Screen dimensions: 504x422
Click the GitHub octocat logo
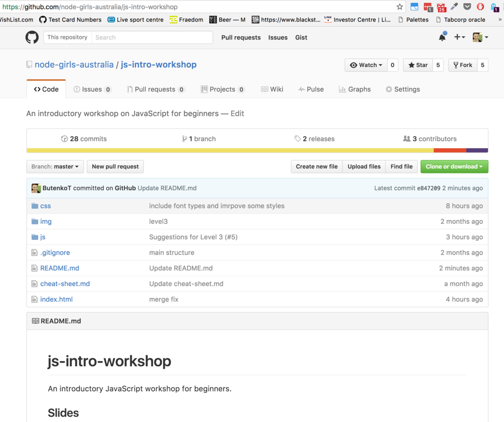click(x=32, y=38)
